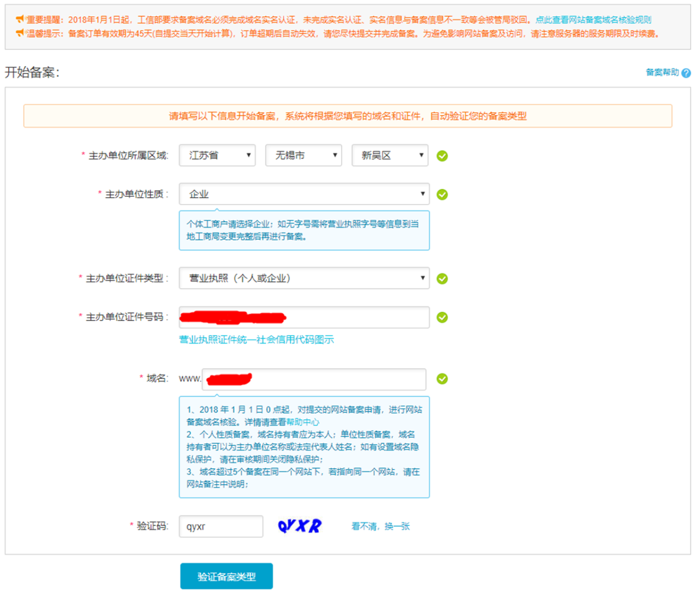Click the green checkmark beside 主办单位证件号码
The image size is (700, 592).
[442, 318]
